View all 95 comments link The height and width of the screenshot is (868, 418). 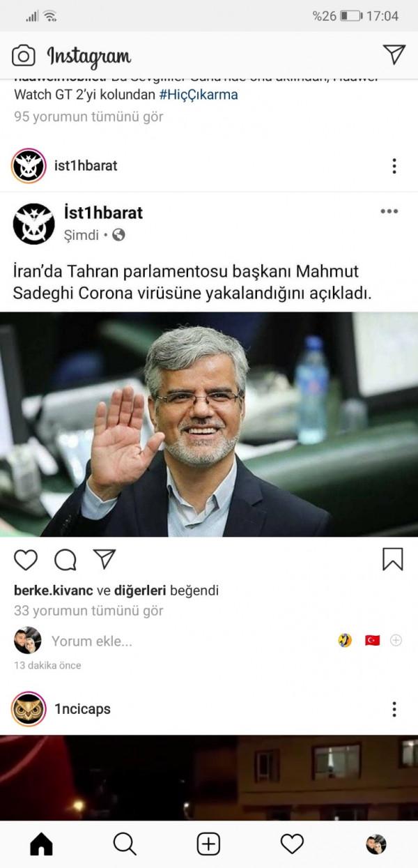click(x=88, y=116)
